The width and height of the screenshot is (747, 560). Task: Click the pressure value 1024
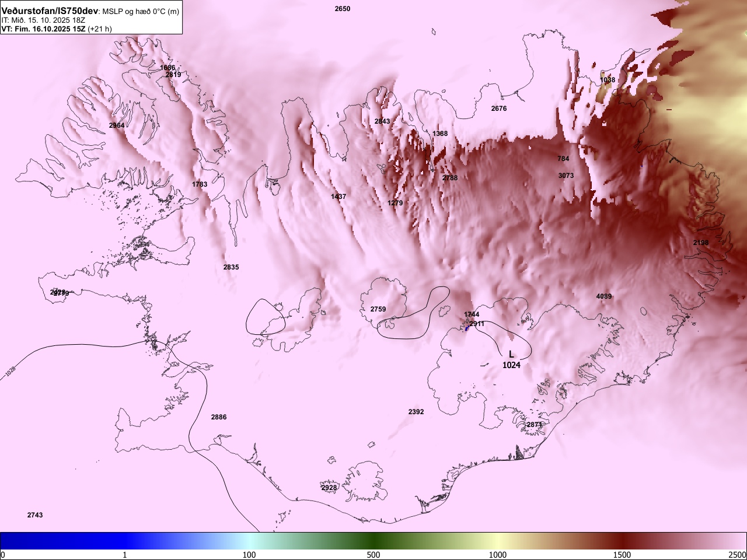[511, 365]
